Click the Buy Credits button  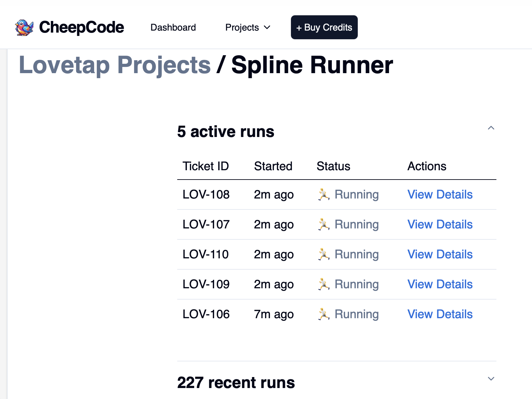pos(324,27)
